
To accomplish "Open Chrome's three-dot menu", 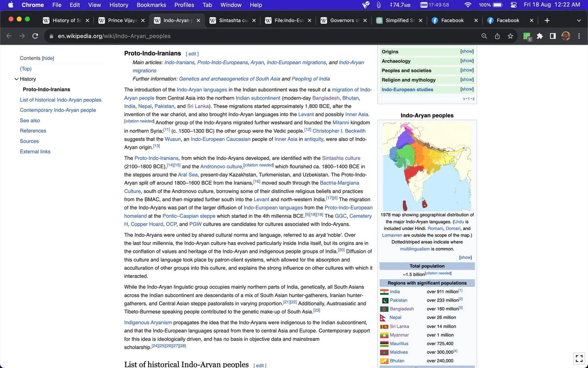I will click(579, 36).
